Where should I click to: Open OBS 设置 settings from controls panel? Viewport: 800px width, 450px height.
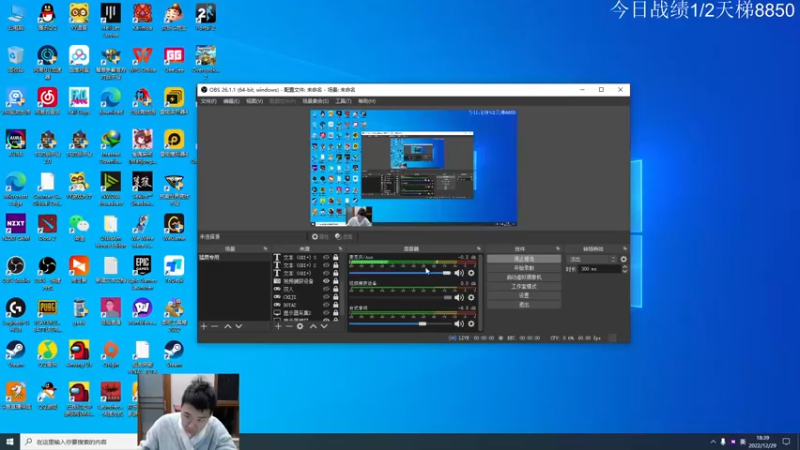[523, 295]
